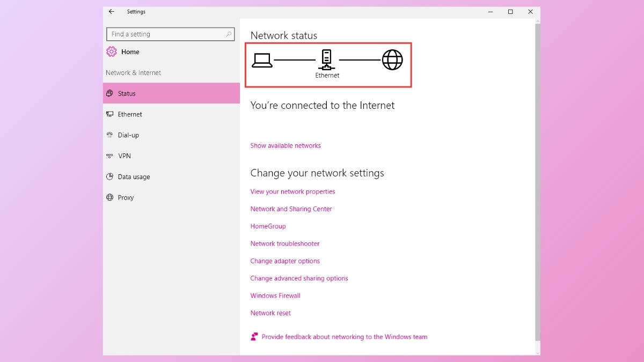This screenshot has width=644, height=362.
Task: Click the vertical scrollbar on the right
Action: [538, 182]
